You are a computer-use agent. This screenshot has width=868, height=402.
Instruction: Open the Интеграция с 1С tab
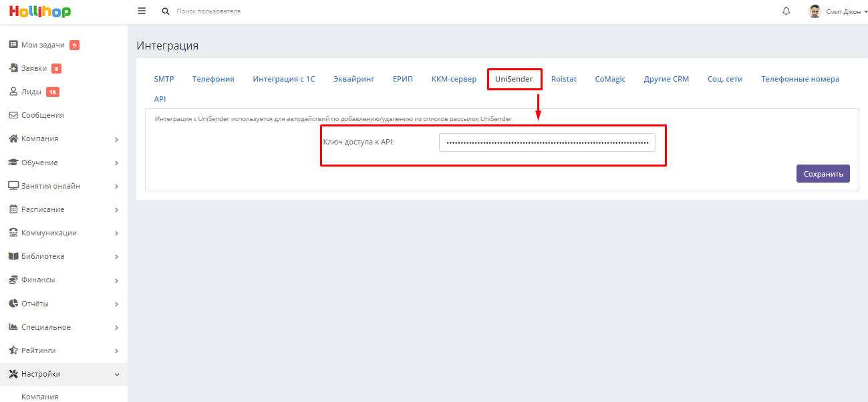(x=284, y=79)
